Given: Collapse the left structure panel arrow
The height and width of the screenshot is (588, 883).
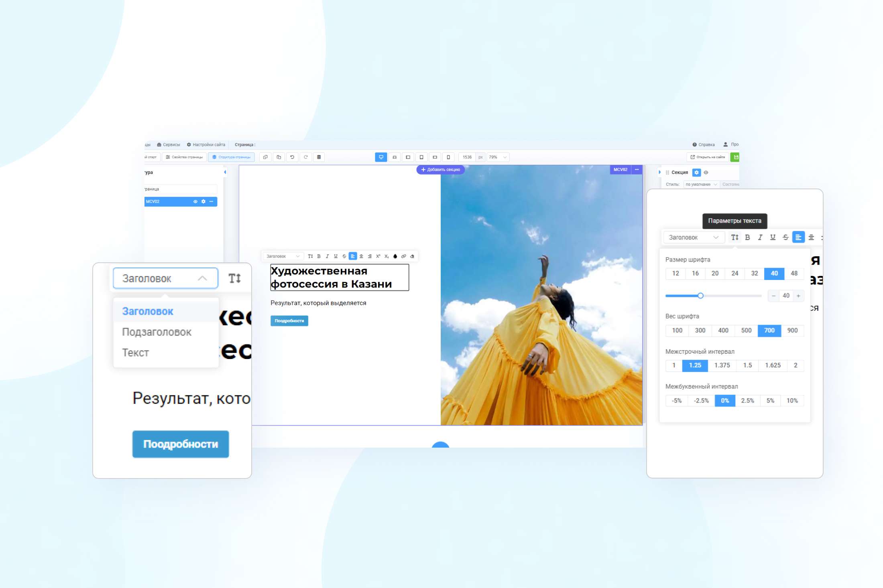Looking at the screenshot, I should (x=225, y=172).
